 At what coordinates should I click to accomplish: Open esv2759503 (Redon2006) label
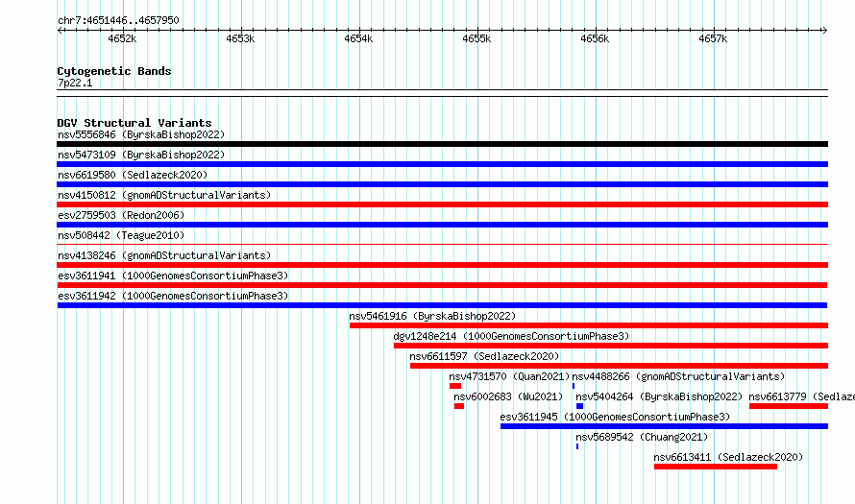coord(121,215)
